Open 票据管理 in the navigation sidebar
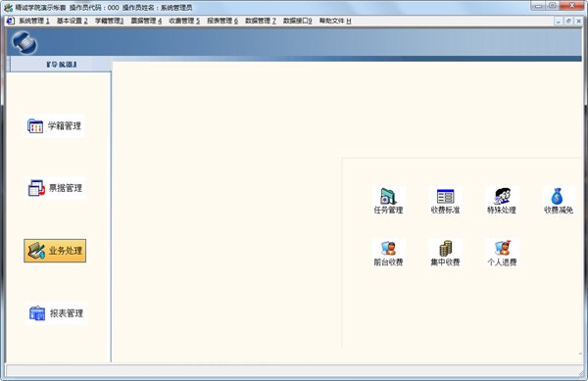The height and width of the screenshot is (381, 588). coord(56,188)
